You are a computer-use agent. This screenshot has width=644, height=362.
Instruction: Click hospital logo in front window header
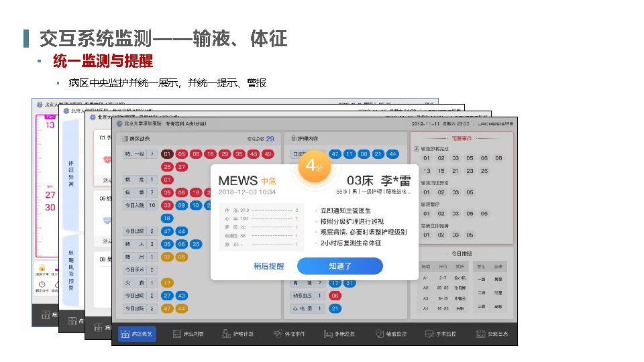(119, 123)
